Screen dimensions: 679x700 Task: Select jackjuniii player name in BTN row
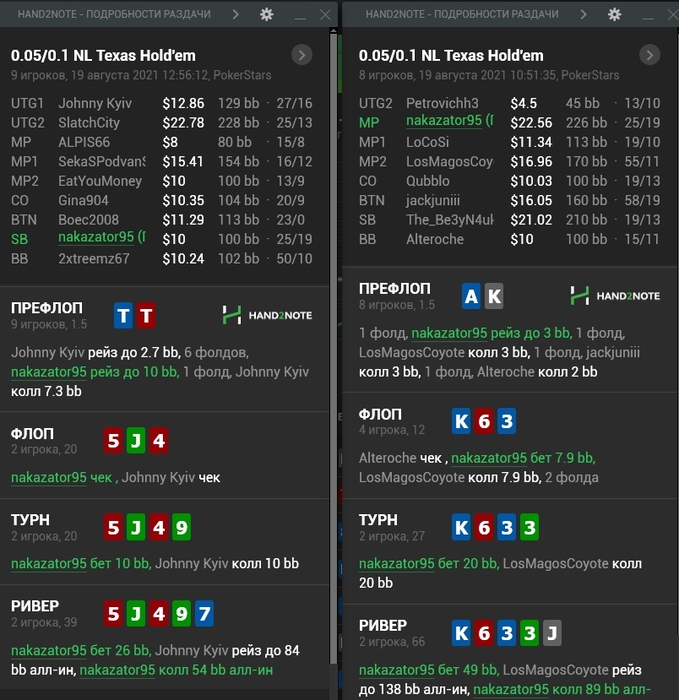point(433,200)
